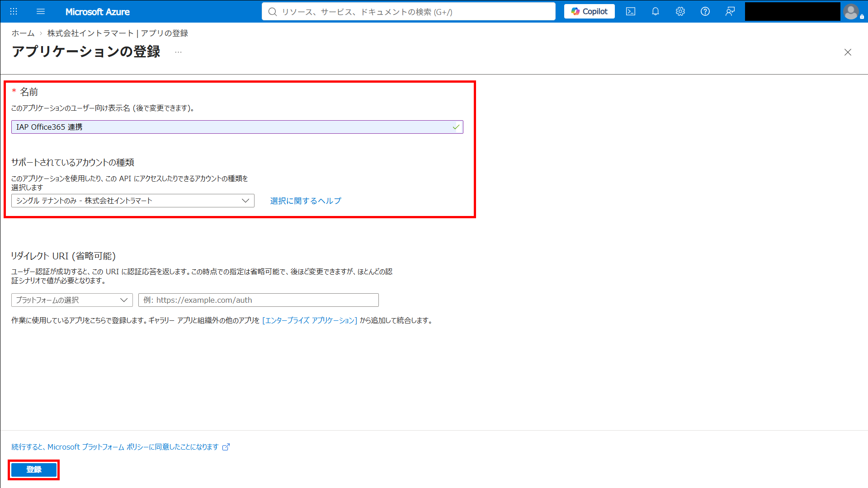The height and width of the screenshot is (488, 868).
Task: Click the 名前 input field
Action: tap(237, 127)
